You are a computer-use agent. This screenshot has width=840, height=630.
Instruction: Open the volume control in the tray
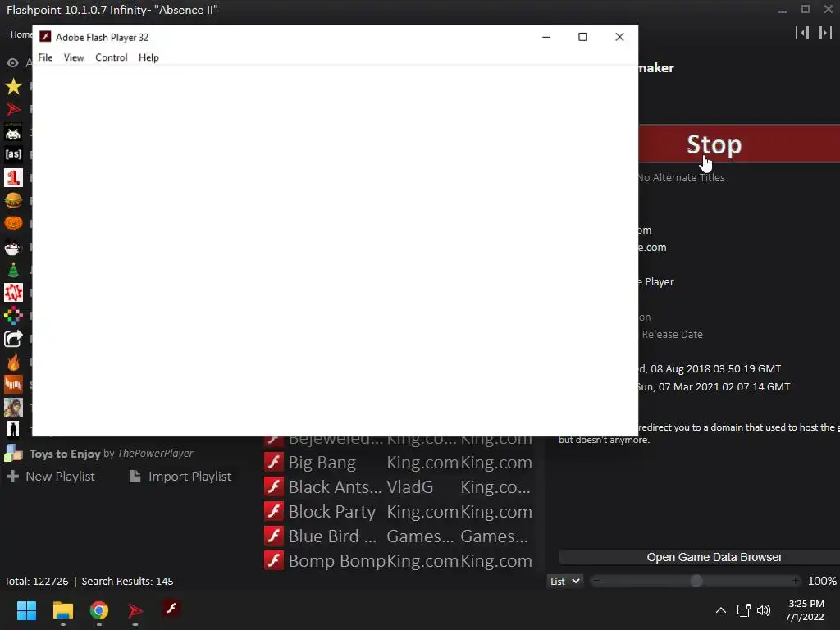(764, 610)
